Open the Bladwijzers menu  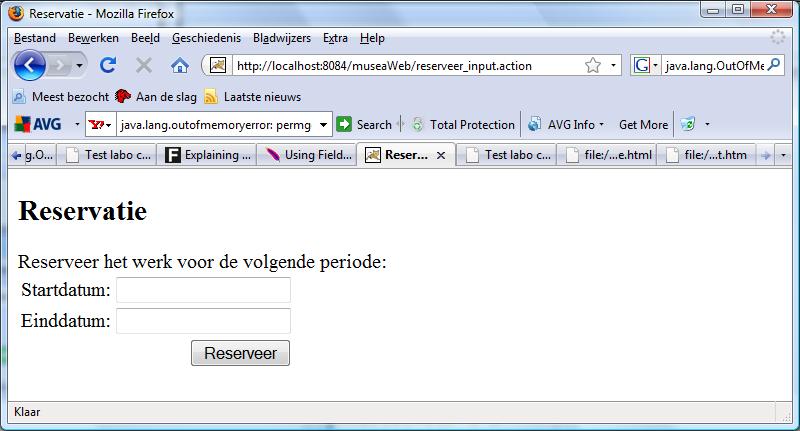[x=281, y=38]
